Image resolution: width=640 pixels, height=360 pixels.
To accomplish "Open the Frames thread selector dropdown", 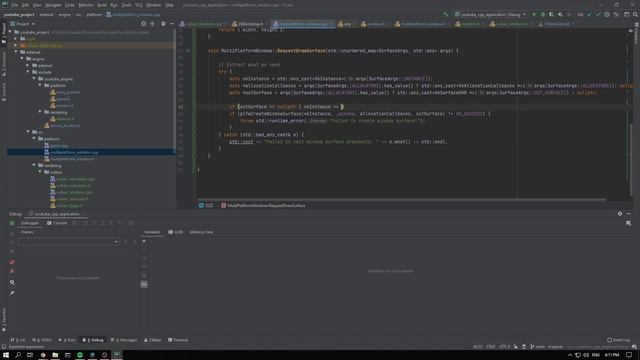I will pyautogui.click(x=69, y=242).
